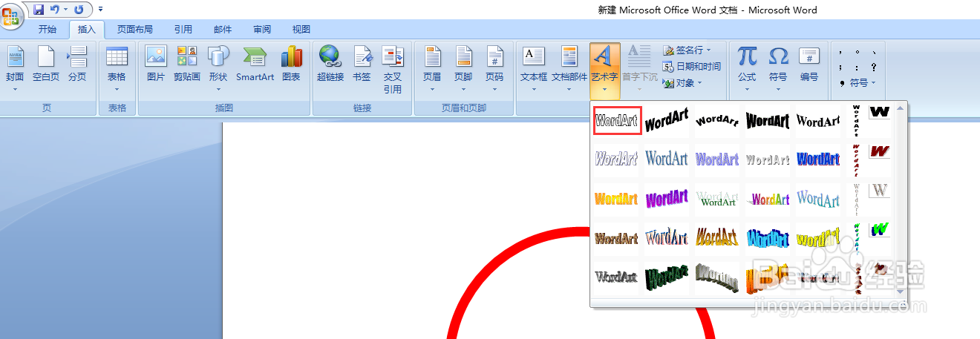
Task: Select the gray stone 3D WordArt style
Action: (717, 277)
